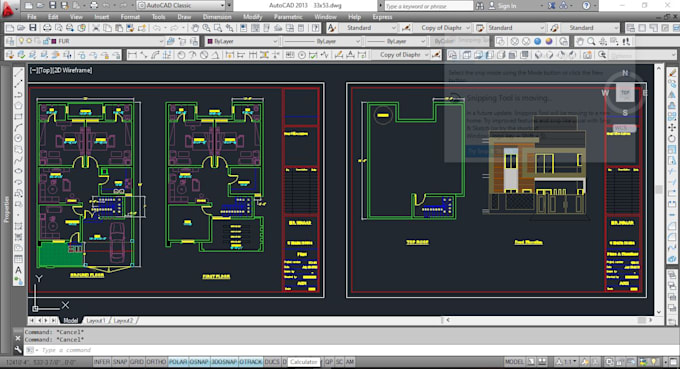Image resolution: width=680 pixels, height=369 pixels.
Task: Open the ByLayer color control dropdown
Action: pos(242,41)
